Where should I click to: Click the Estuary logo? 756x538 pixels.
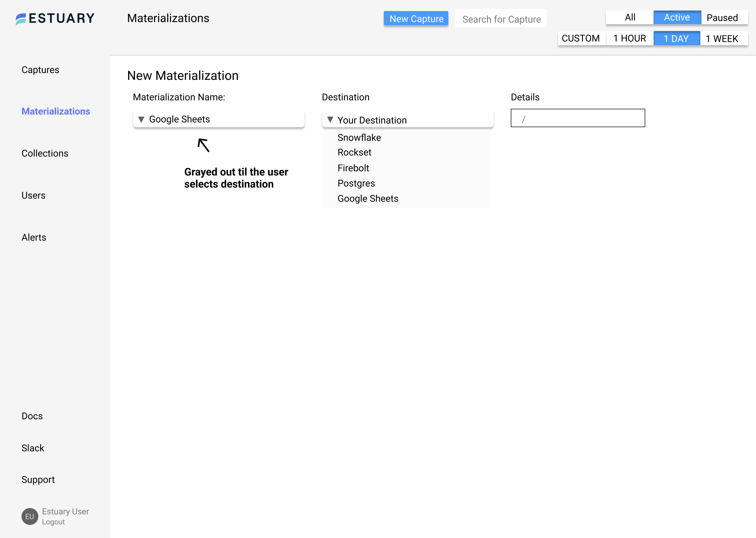(55, 18)
